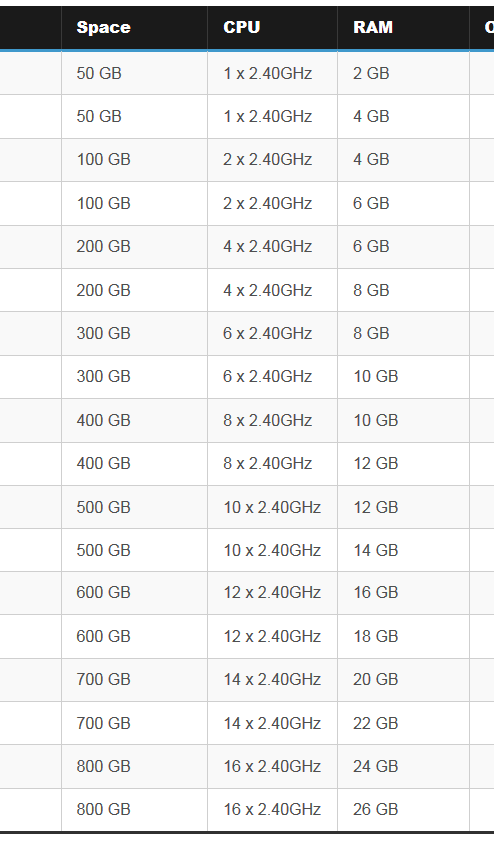Select 600 GB space in the 16 GB RAM row

click(134, 593)
